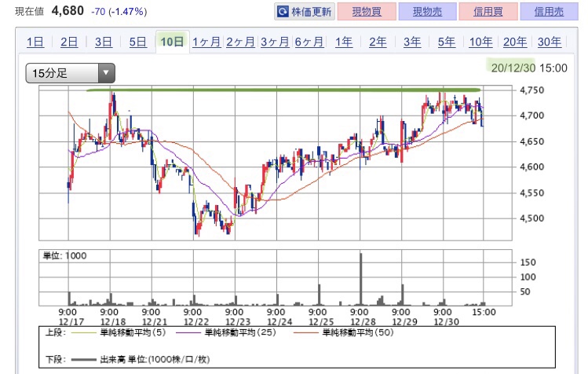Switch to the 5日 chart tab
The image size is (588, 374).
click(137, 42)
